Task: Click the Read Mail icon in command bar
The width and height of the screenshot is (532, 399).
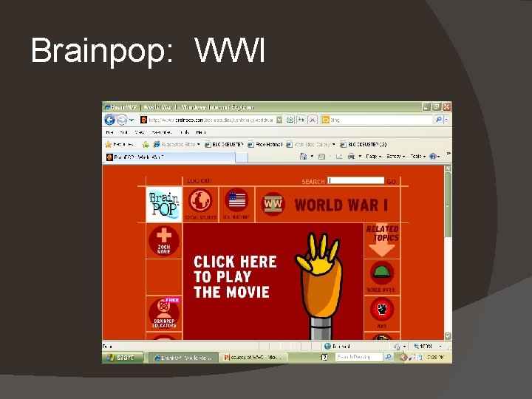Action: [339, 157]
